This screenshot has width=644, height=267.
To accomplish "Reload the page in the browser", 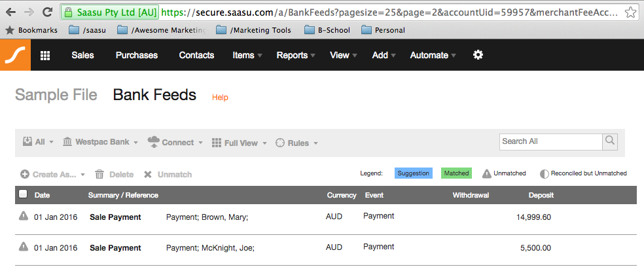I will (x=48, y=12).
